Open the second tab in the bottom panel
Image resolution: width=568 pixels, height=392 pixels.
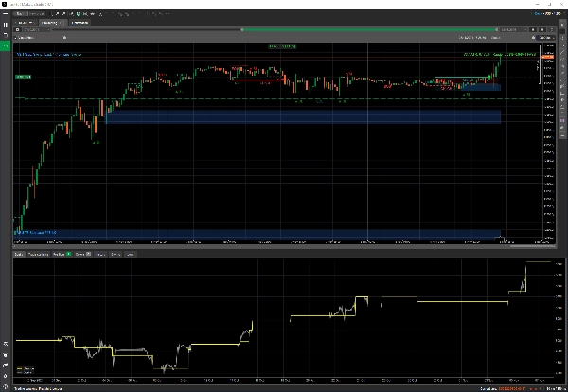[x=38, y=255]
